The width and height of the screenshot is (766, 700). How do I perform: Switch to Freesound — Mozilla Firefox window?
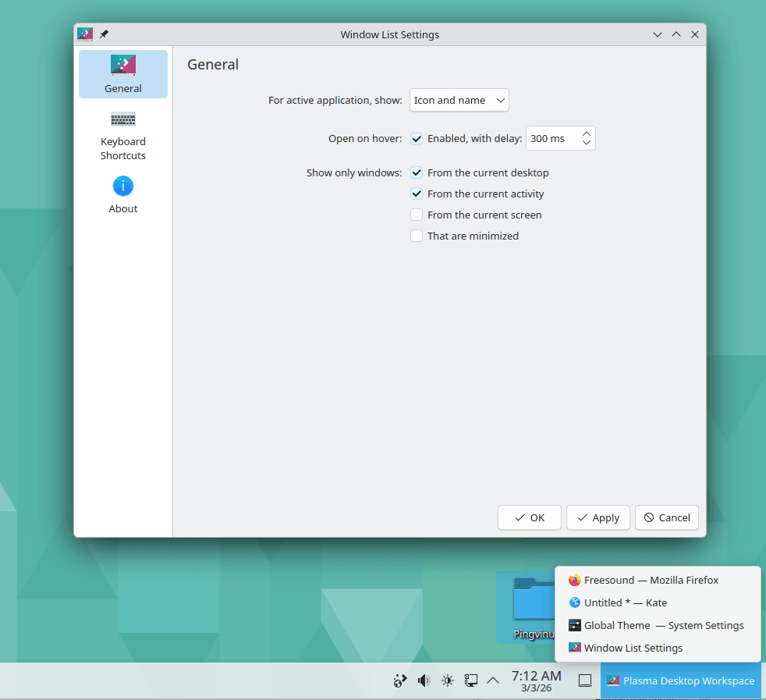click(x=651, y=580)
